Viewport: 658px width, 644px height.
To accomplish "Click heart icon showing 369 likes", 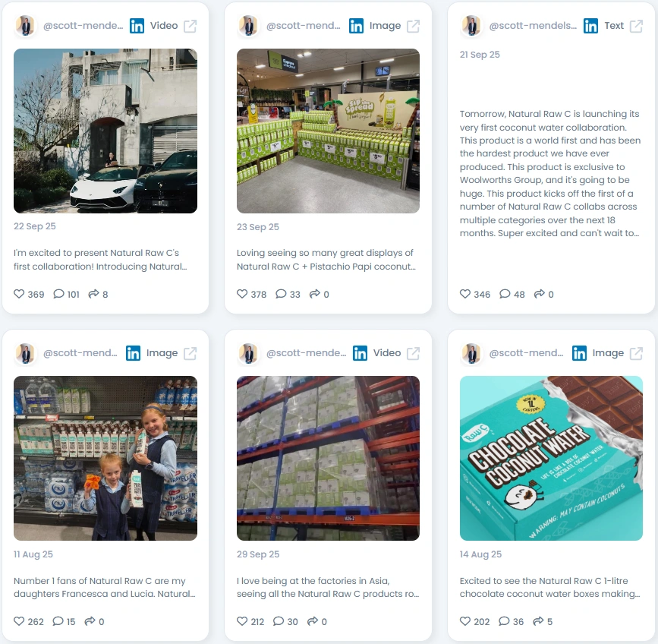I will pos(19,294).
